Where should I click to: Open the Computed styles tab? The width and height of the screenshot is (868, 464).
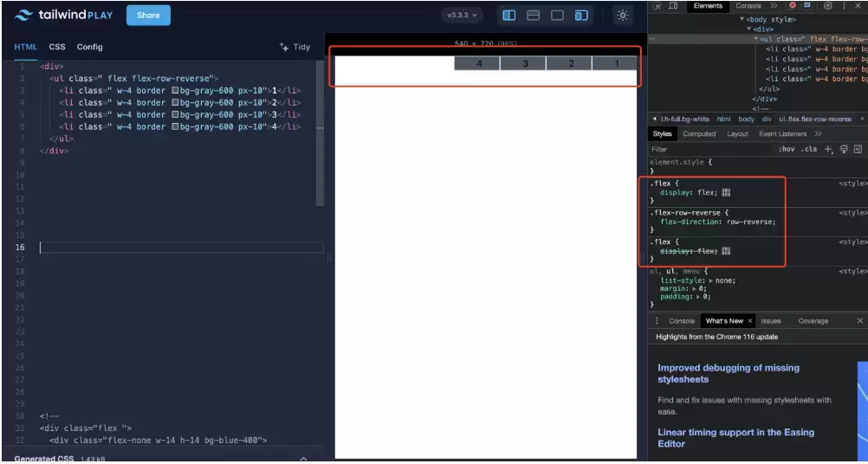pyautogui.click(x=699, y=134)
